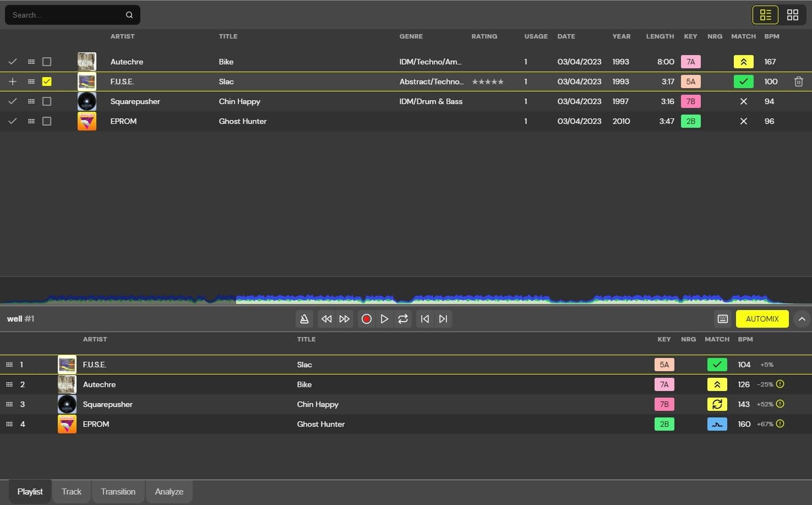Image resolution: width=812 pixels, height=505 pixels.
Task: Open the Playlist tab
Action: (30, 492)
